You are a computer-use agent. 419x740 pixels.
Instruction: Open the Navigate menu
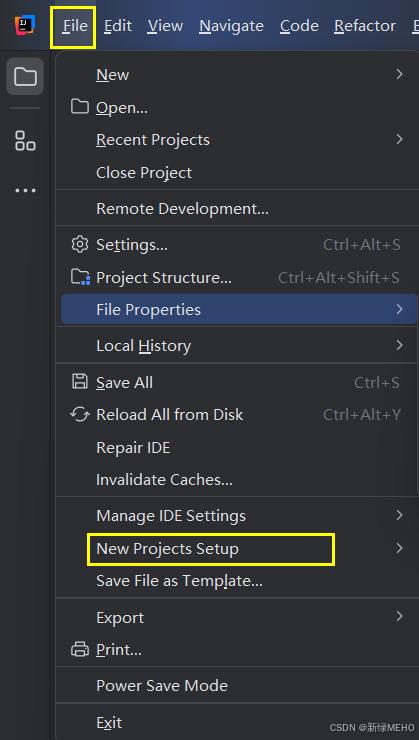[231, 25]
